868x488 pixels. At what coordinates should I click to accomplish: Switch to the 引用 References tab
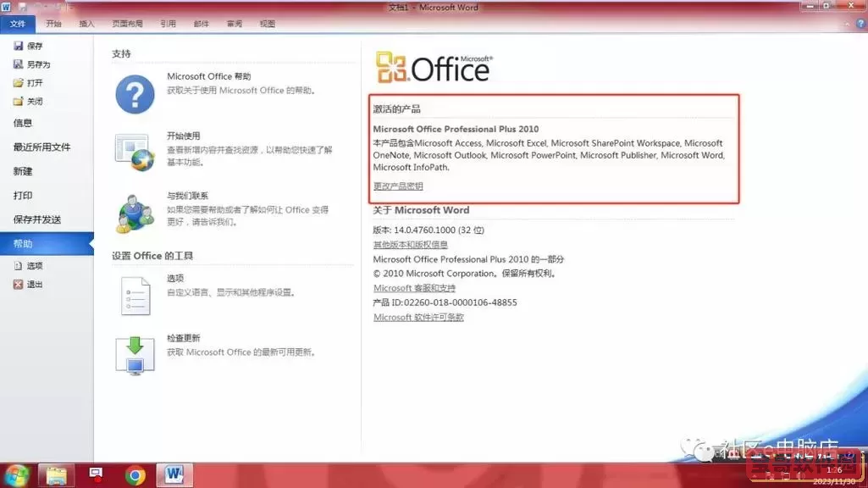pos(169,24)
